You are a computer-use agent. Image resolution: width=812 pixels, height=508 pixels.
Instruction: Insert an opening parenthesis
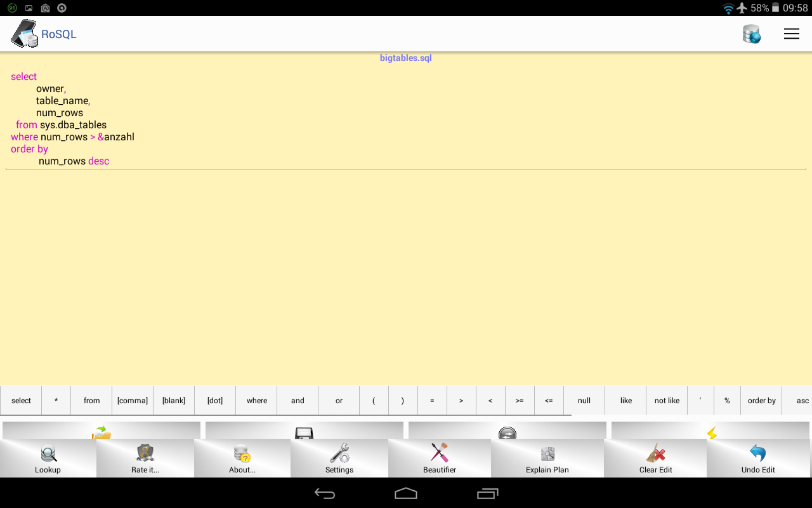point(374,400)
